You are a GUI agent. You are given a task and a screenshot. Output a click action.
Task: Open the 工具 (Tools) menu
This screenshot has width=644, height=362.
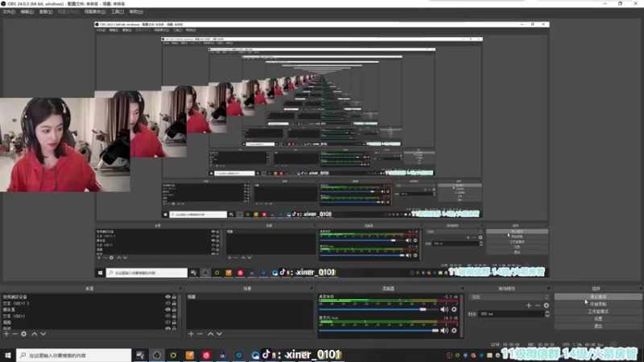[117, 12]
